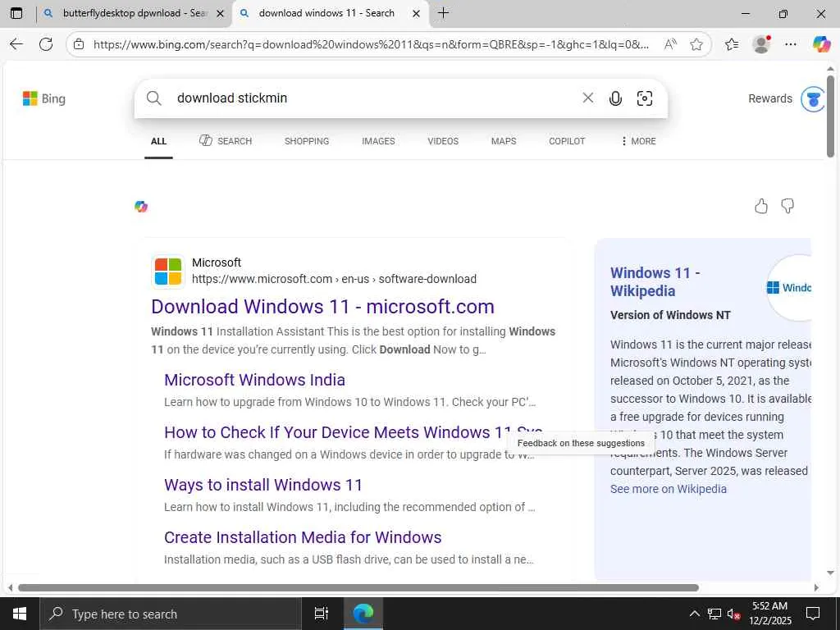Open Edge Settings and more menu
This screenshot has width=840, height=630.
click(791, 44)
